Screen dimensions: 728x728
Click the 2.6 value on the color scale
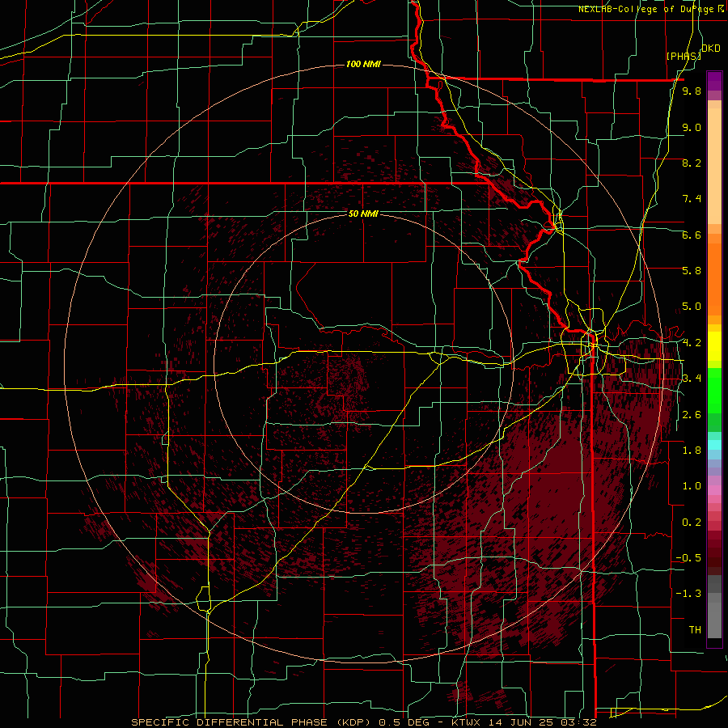[x=692, y=415]
